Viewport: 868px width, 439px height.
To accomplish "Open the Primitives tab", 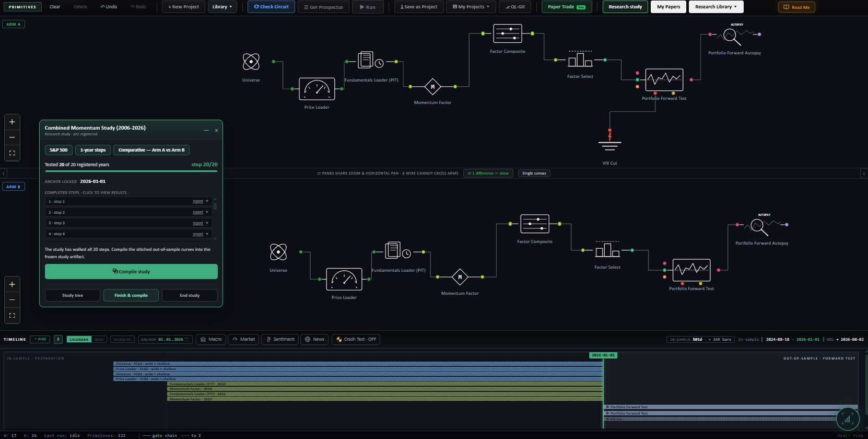I will (x=22, y=7).
